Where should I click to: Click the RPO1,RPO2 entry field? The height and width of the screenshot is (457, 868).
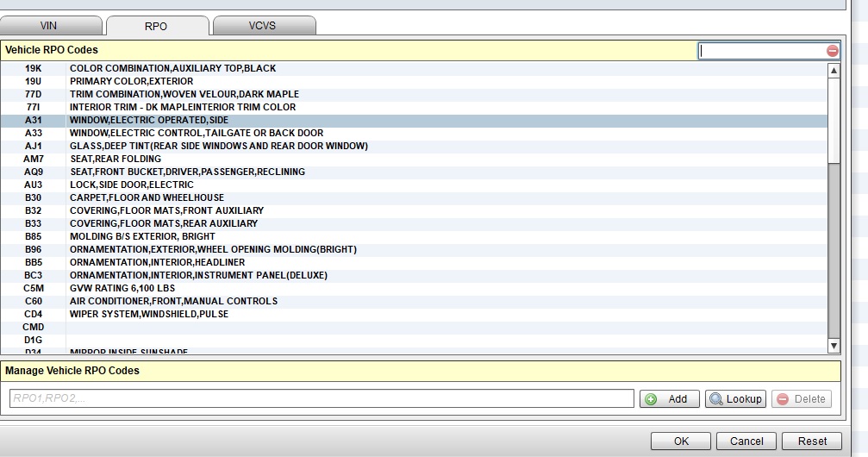pyautogui.click(x=322, y=398)
